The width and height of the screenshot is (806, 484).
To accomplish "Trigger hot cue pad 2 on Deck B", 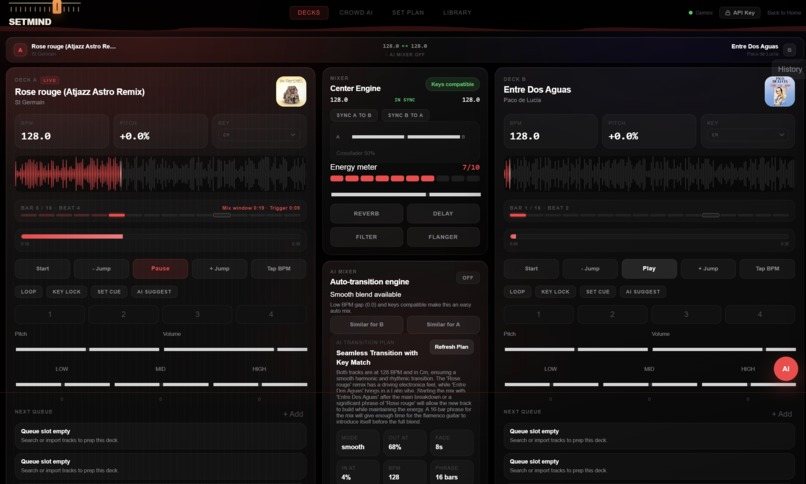I will click(x=612, y=314).
